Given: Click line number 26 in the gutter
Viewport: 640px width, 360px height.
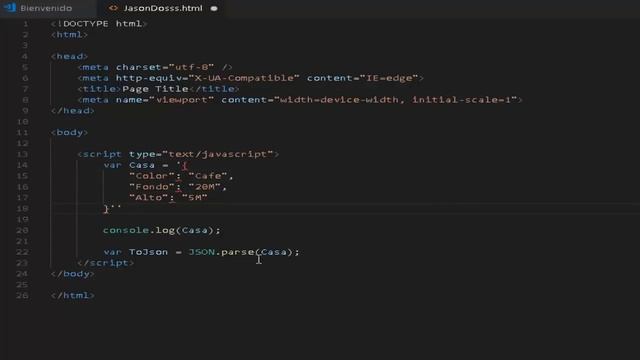Looking at the screenshot, I should 22,296.
